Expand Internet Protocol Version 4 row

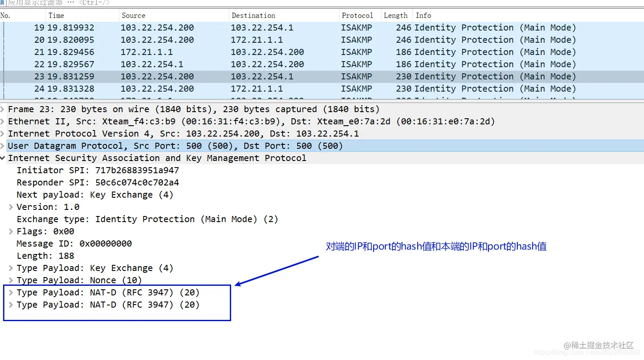(x=3, y=134)
